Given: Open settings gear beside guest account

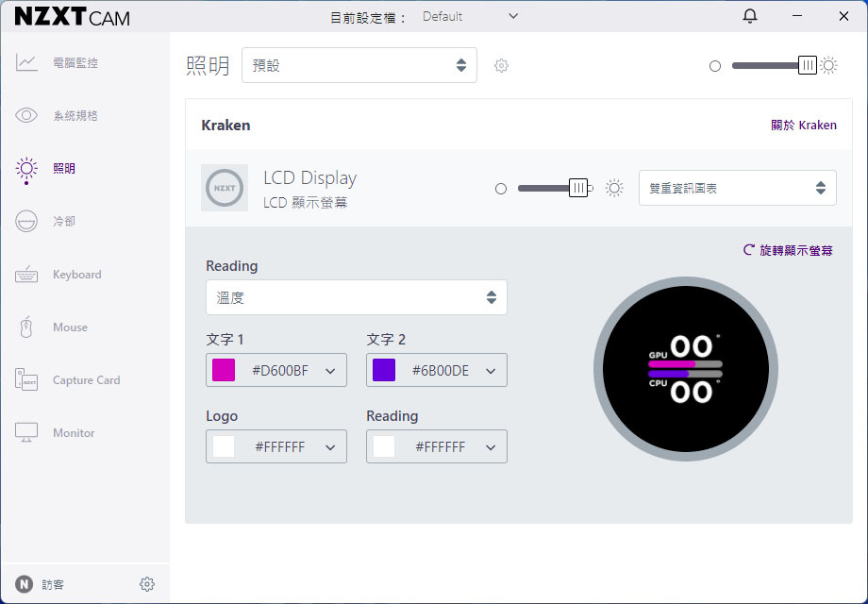Looking at the screenshot, I should click(146, 584).
